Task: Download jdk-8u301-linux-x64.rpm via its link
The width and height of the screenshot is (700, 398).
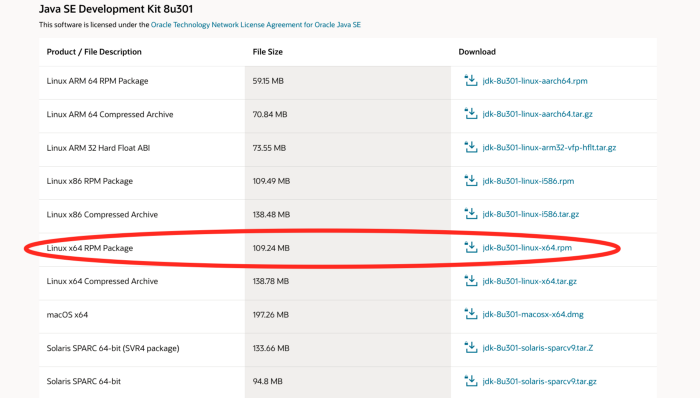Action: point(527,248)
